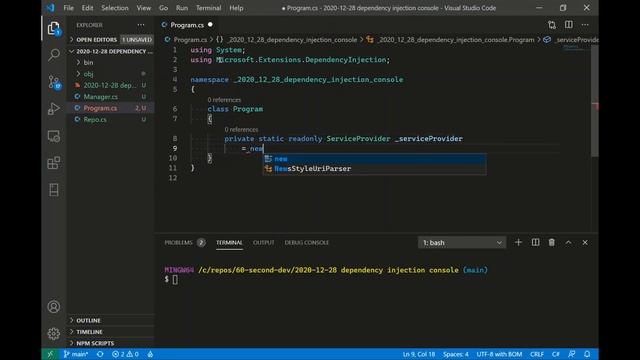The height and width of the screenshot is (360, 640).
Task: Expand the Outline section
Action: pos(88,320)
